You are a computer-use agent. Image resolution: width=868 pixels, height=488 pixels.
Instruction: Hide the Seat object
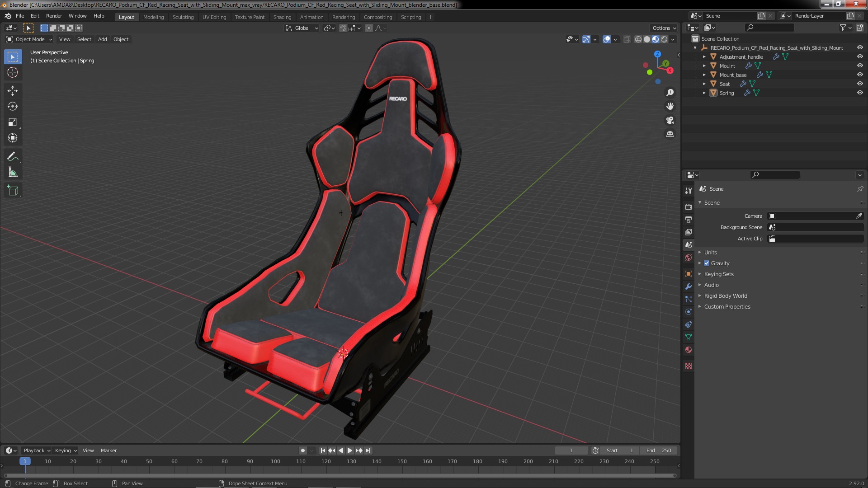tap(860, 84)
